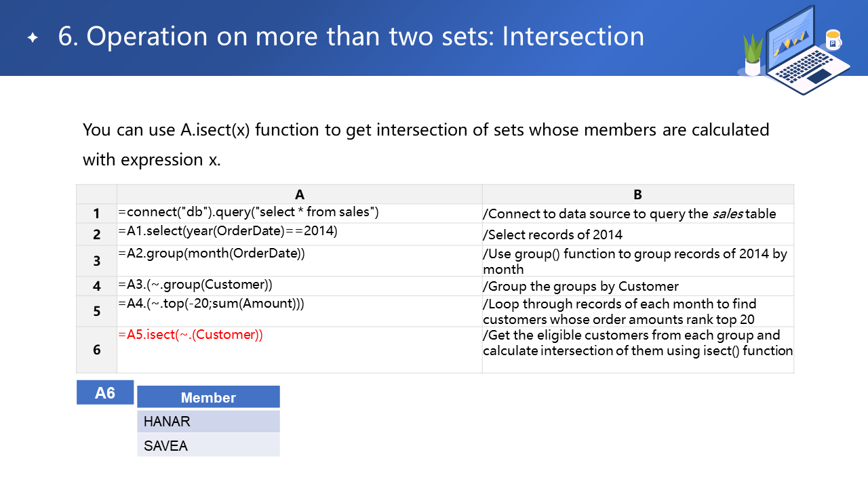Click the coffee mug beside the laptop
Image resolution: width=868 pixels, height=488 pixels.
pyautogui.click(x=833, y=39)
